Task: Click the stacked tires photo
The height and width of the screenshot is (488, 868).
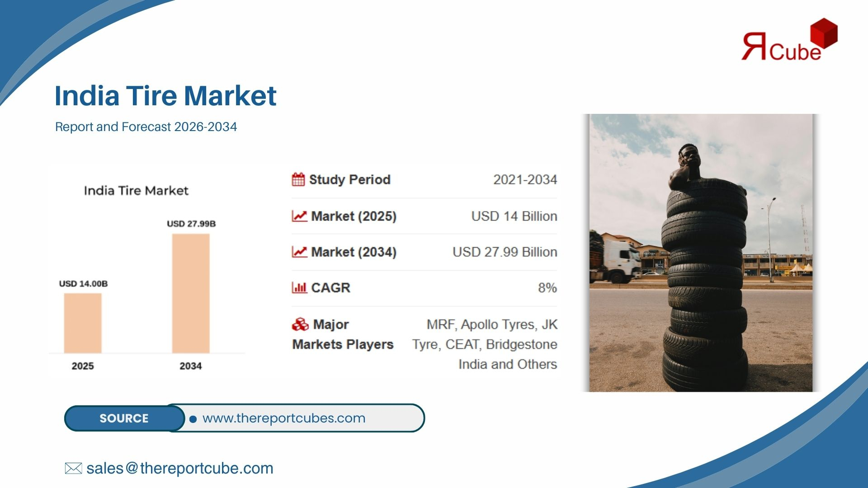Action: coord(701,253)
